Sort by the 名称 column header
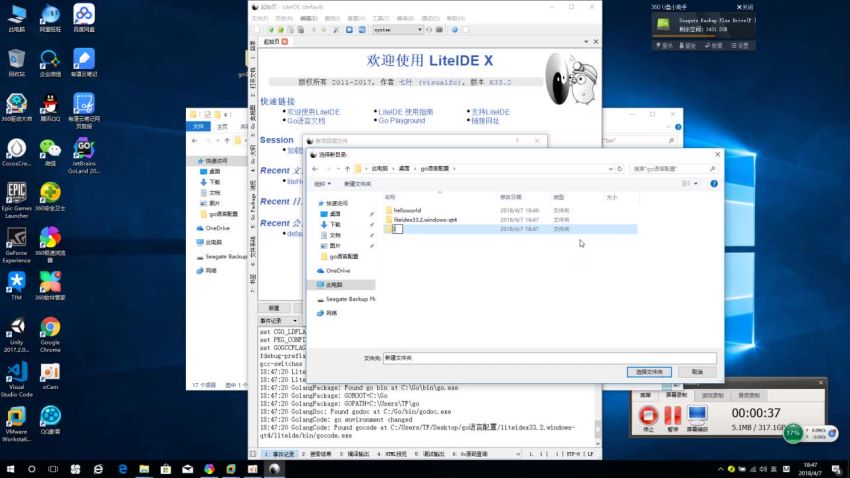Image resolution: width=850 pixels, height=478 pixels. [390, 197]
